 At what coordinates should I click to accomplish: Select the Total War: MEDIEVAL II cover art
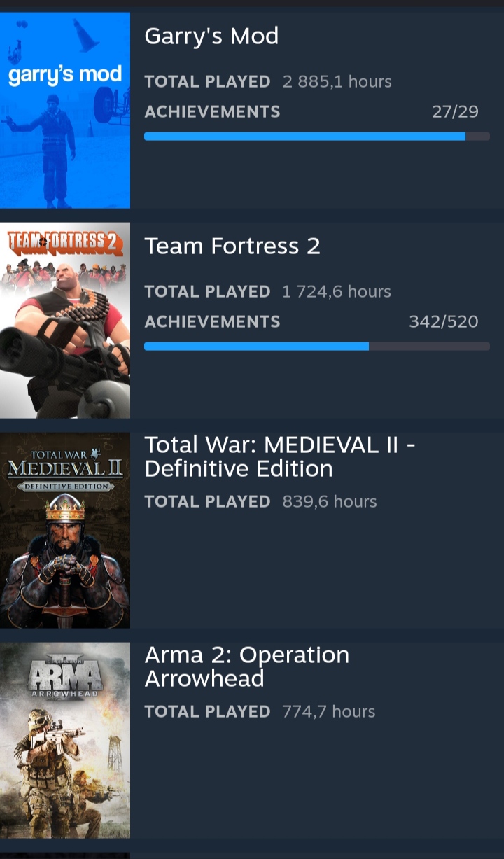pos(65,530)
